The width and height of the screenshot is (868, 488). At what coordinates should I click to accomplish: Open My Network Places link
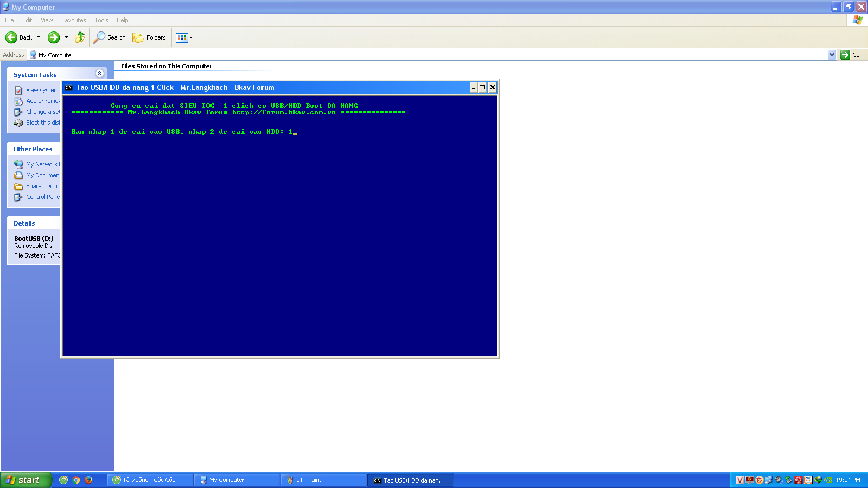click(43, 164)
